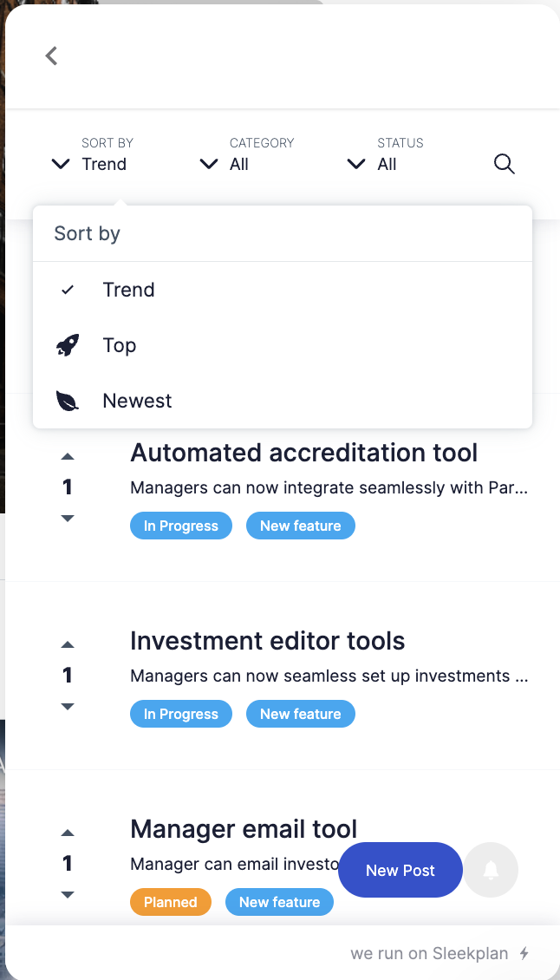
Task: Downvote Automated accreditation tool
Action: click(68, 518)
